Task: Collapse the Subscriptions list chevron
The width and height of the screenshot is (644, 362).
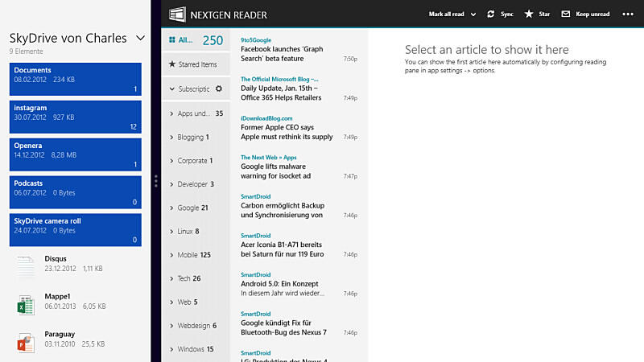Action: (x=171, y=89)
